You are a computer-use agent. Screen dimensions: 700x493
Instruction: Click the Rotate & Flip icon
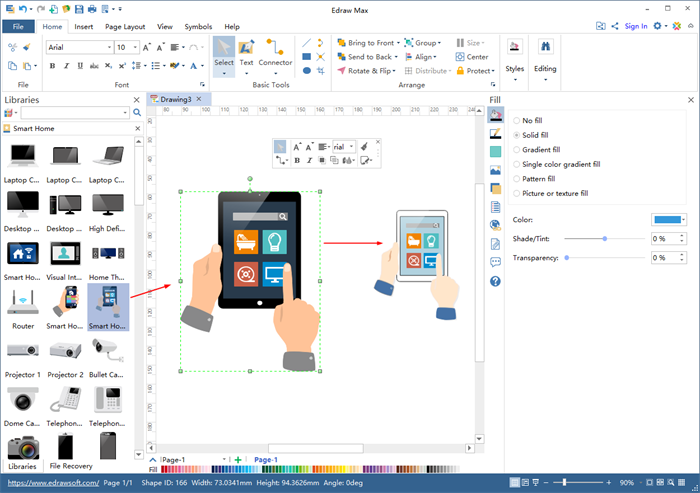tap(342, 71)
